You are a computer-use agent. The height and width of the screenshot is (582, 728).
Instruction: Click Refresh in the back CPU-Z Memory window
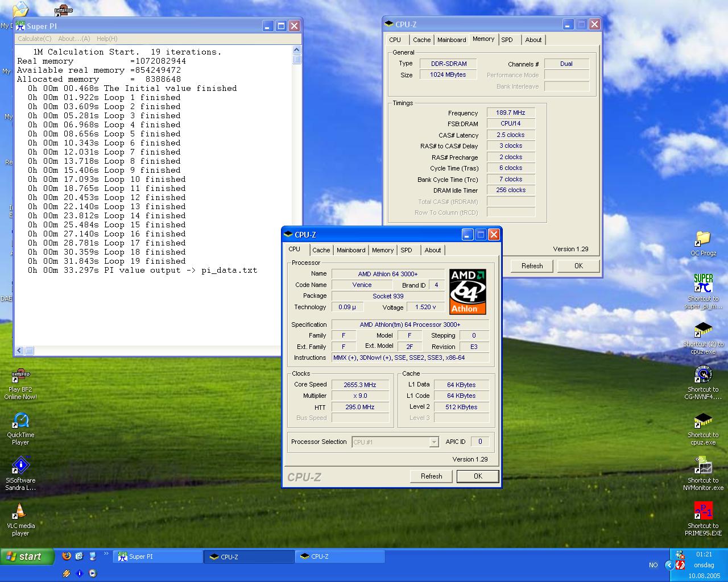[532, 266]
